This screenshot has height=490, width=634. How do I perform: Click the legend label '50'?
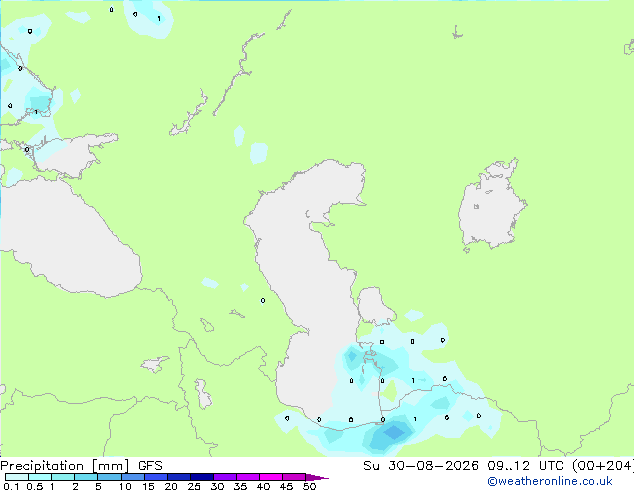coord(309,486)
